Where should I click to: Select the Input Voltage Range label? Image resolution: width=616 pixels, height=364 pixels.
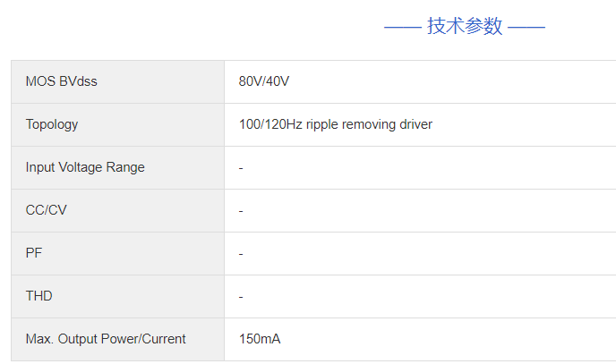click(x=85, y=167)
